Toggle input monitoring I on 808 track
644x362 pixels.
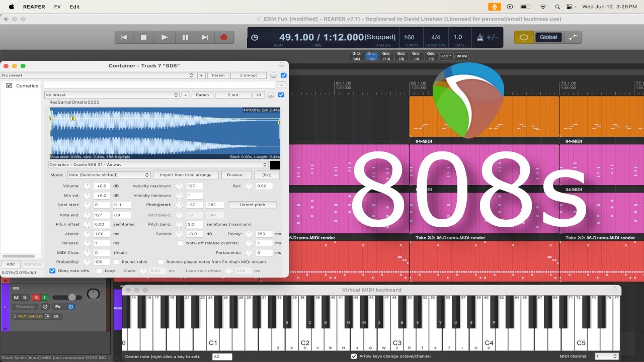[x=45, y=298]
